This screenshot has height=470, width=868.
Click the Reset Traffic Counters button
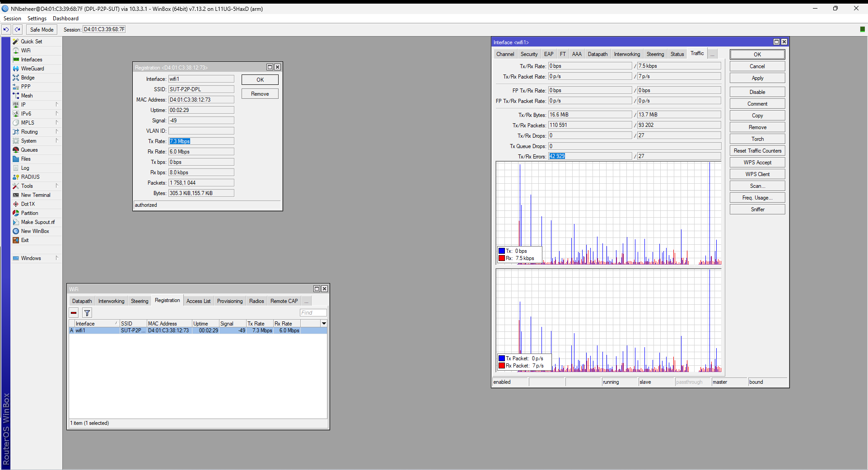pyautogui.click(x=757, y=151)
